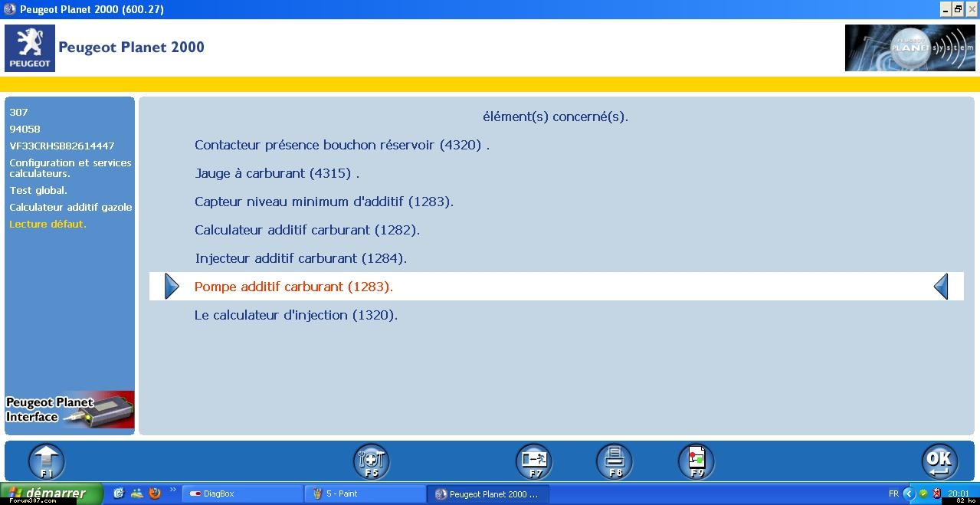The image size is (980, 505).
Task: Click the Peugeot lion logo
Action: pyautogui.click(x=30, y=48)
